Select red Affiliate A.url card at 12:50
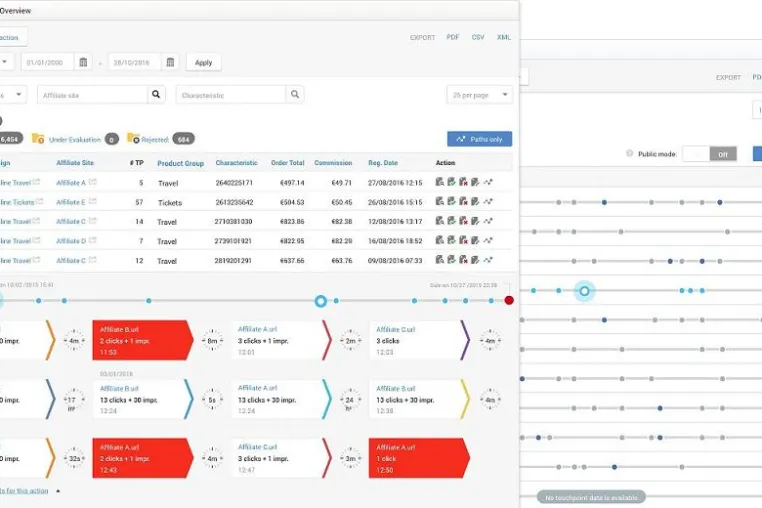This screenshot has height=508, width=762. click(419, 458)
